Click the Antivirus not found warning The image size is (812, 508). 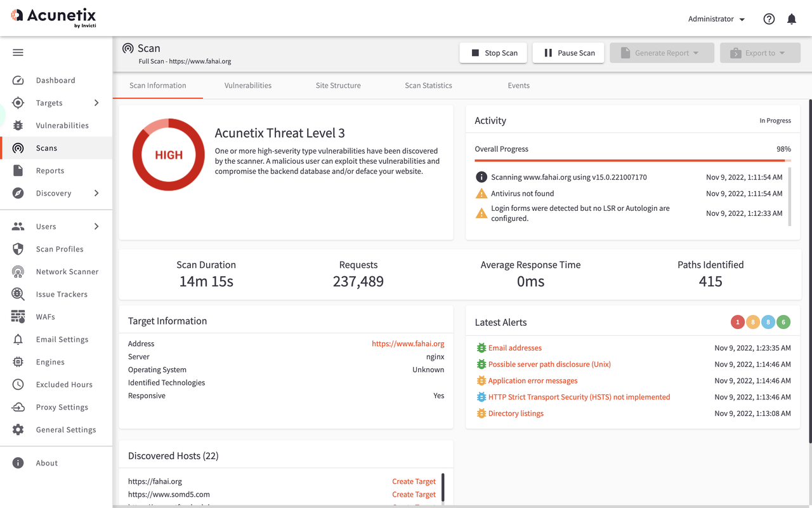522,194
